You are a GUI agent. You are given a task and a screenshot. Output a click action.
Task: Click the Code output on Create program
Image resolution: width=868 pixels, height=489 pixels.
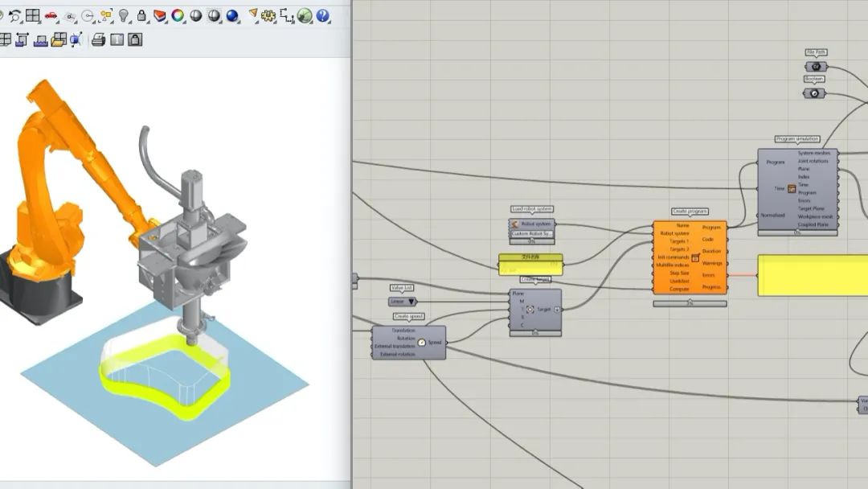tap(707, 239)
